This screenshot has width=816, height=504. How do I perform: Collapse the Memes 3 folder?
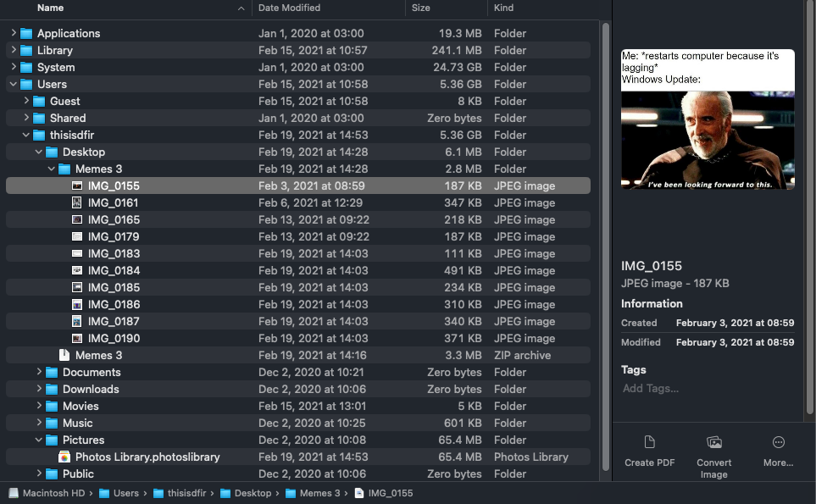click(x=52, y=169)
